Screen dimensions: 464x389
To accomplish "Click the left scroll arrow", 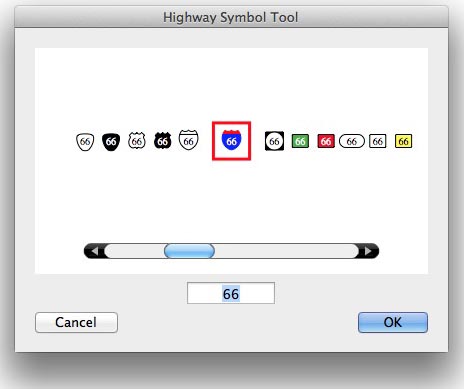I will pyautogui.click(x=94, y=251).
